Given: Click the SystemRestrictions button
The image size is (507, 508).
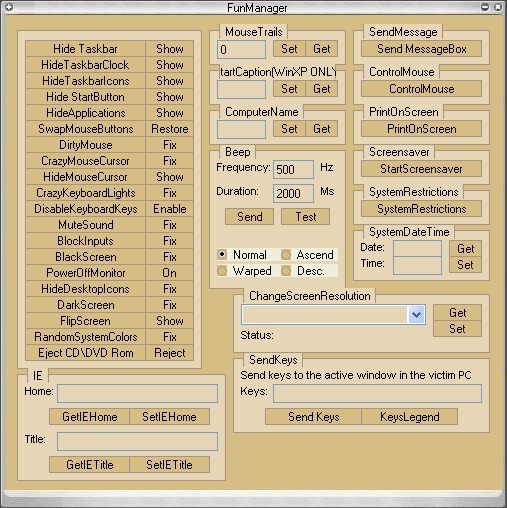Looking at the screenshot, I should coord(421,209).
